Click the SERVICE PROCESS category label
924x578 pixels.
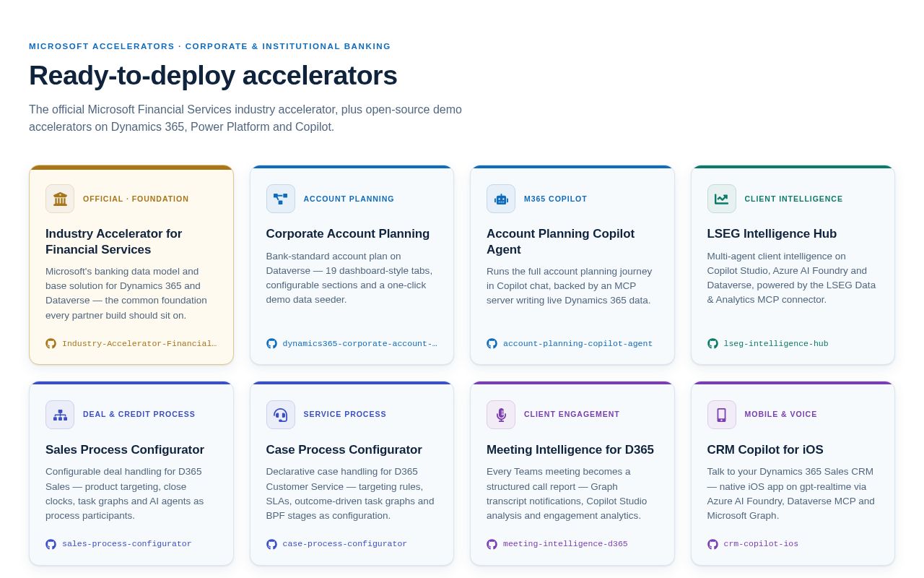coord(345,415)
